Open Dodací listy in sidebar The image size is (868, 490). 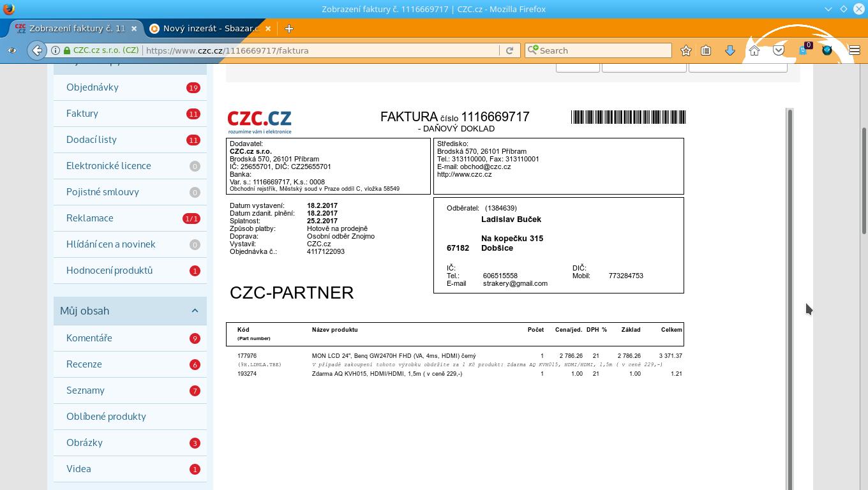coord(91,140)
